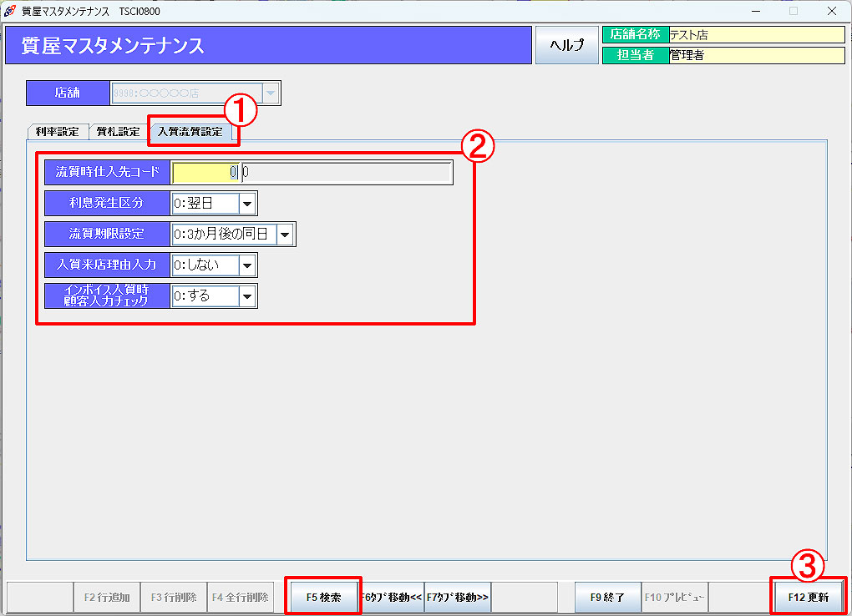Expand the インボイス入質時顧客入力チェック dropdown
This screenshot has width=852, height=616.
click(x=247, y=296)
